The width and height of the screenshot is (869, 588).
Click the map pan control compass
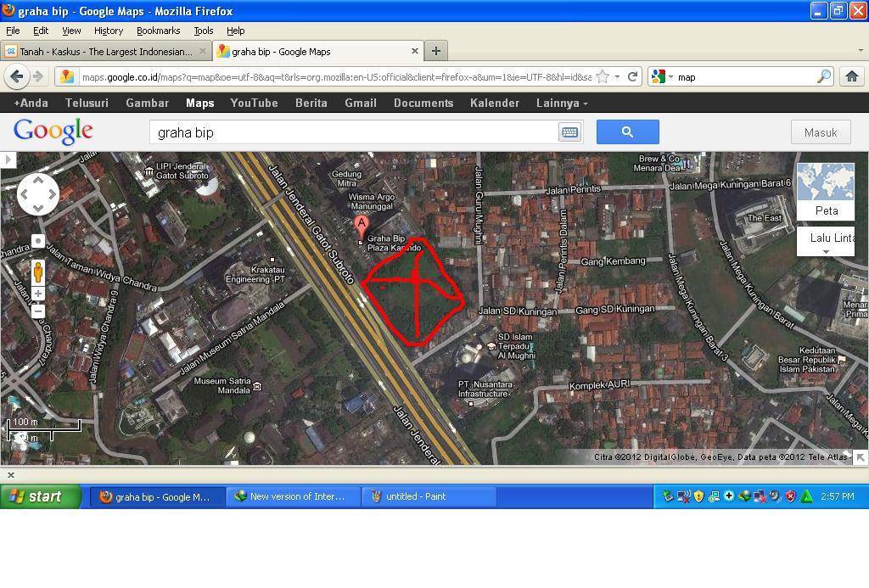(x=37, y=194)
